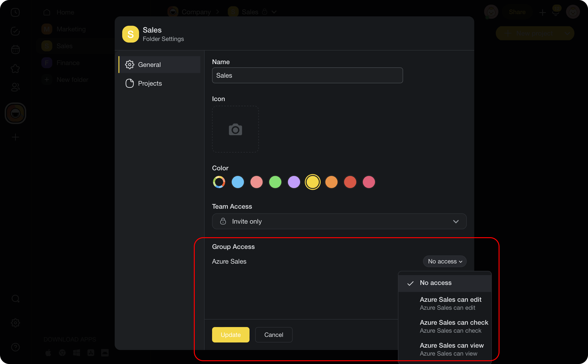Screen dimensions: 588x364
Task: Click the search magnifier icon in sidebar
Action: 15,299
